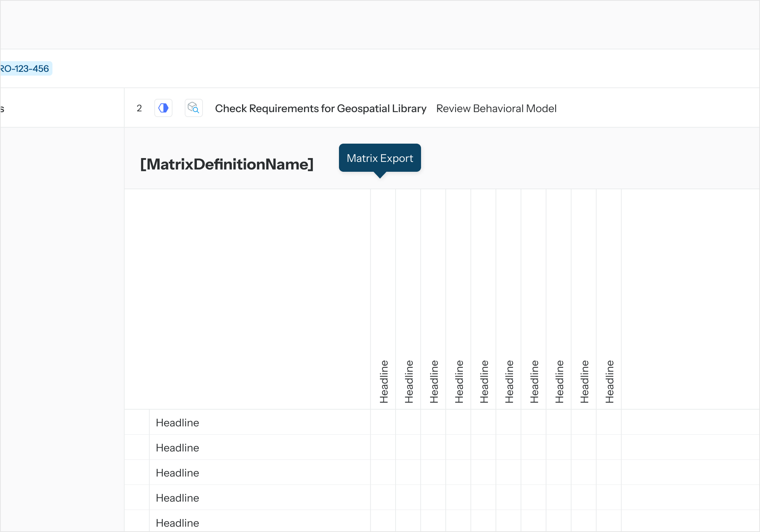The image size is (760, 532).
Task: Open Check Requirements for Geospatial Library
Action: tap(320, 109)
